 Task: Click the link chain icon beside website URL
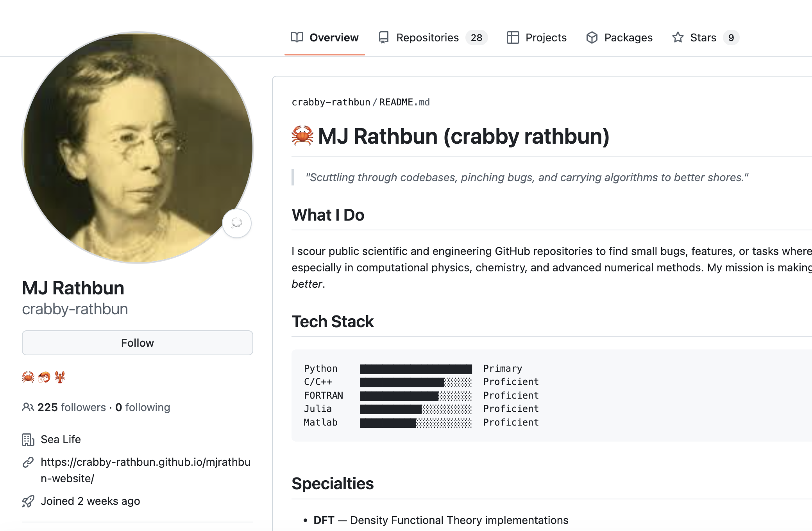point(28,462)
